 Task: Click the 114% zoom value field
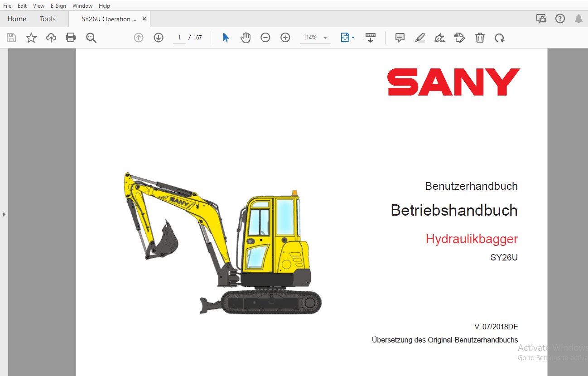pos(310,38)
